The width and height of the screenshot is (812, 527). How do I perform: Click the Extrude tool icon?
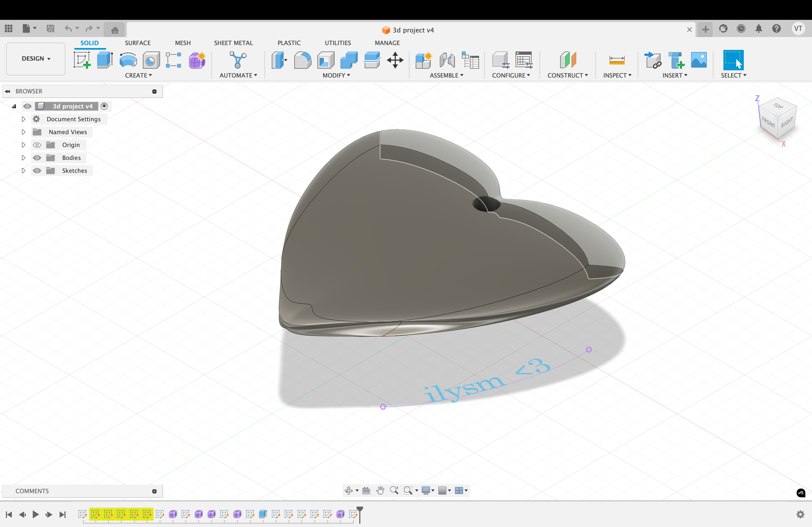[105, 60]
